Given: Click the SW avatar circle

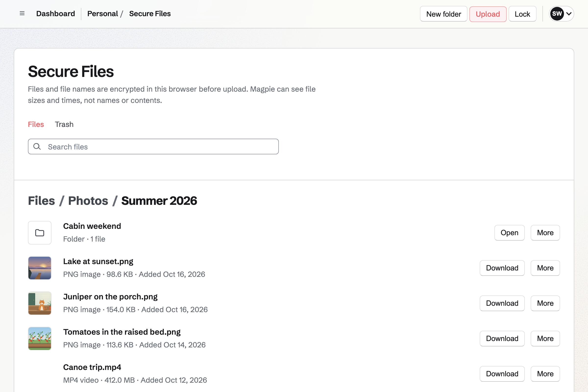Looking at the screenshot, I should coord(557,14).
